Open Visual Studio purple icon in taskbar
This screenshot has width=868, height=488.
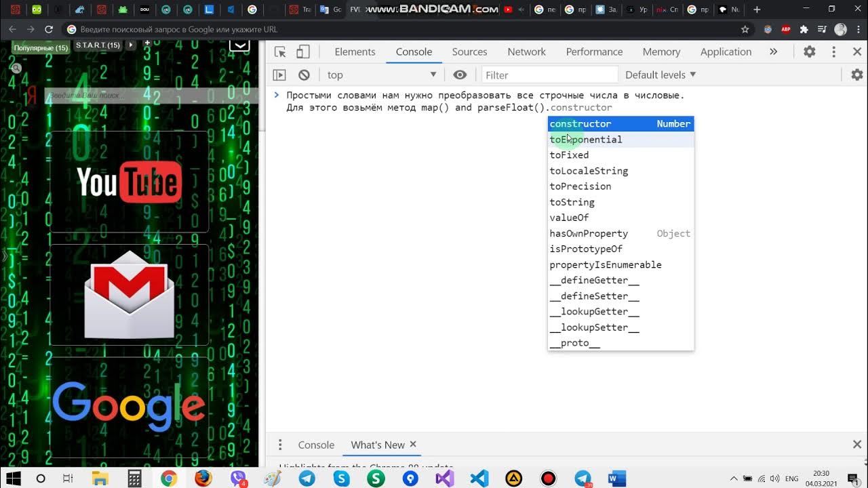(445, 479)
